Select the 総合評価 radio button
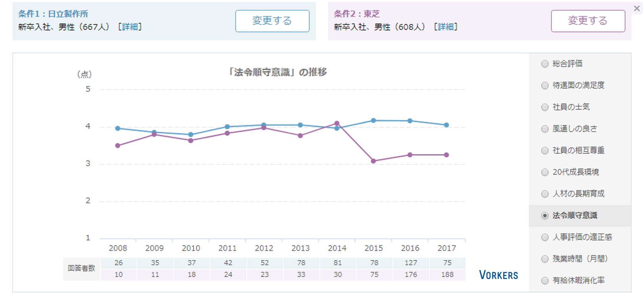The width and height of the screenshot is (644, 293). [545, 64]
